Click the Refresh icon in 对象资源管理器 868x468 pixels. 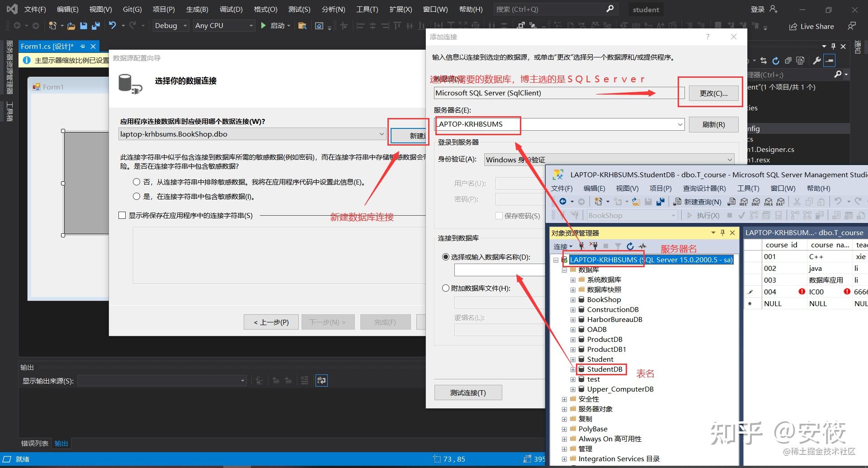pos(630,246)
